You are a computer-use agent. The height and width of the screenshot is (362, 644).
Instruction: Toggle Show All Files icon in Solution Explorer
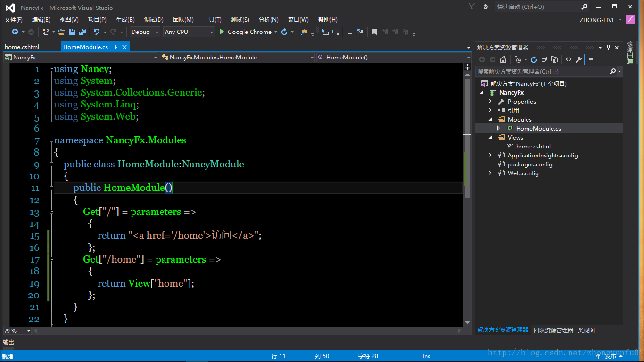(554, 59)
